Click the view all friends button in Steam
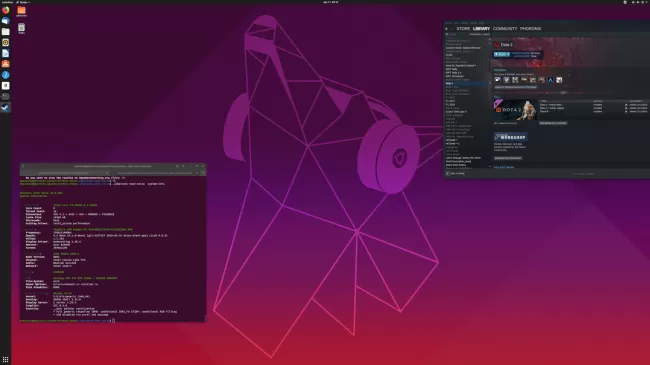The height and width of the screenshot is (365, 650). pos(515,87)
